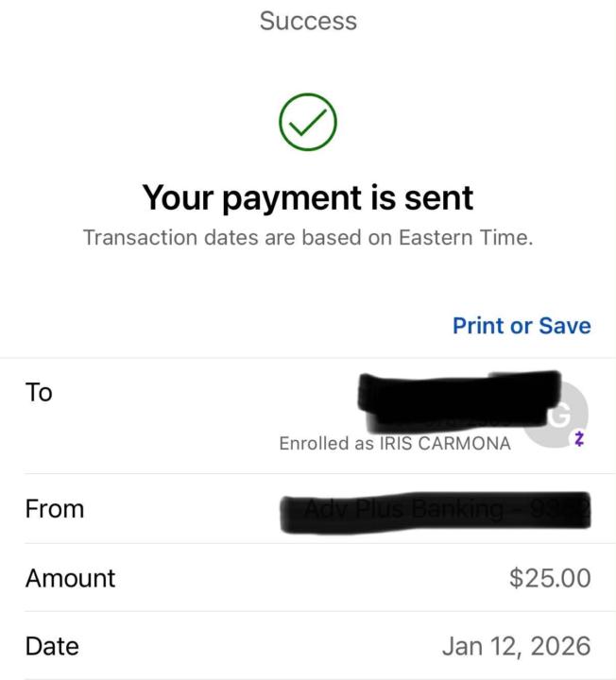Select the 'Your payment is sent' heading

308,197
